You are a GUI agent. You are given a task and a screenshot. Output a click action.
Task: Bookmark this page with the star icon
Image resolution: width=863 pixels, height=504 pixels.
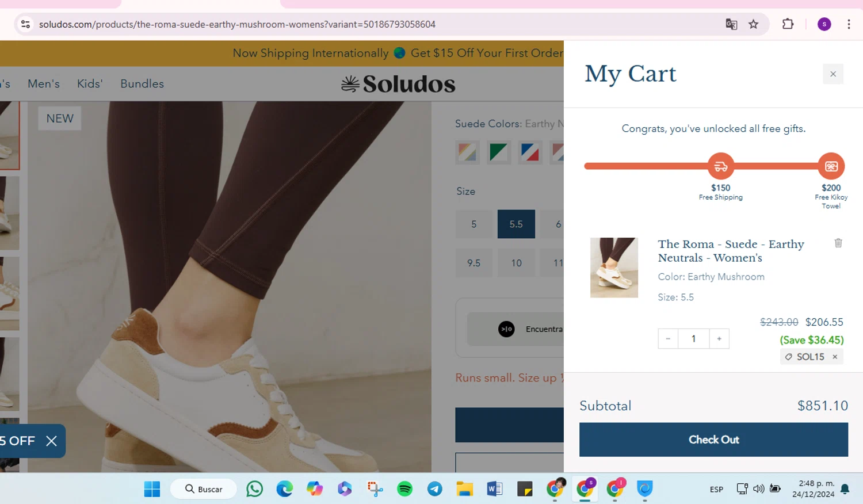753,24
